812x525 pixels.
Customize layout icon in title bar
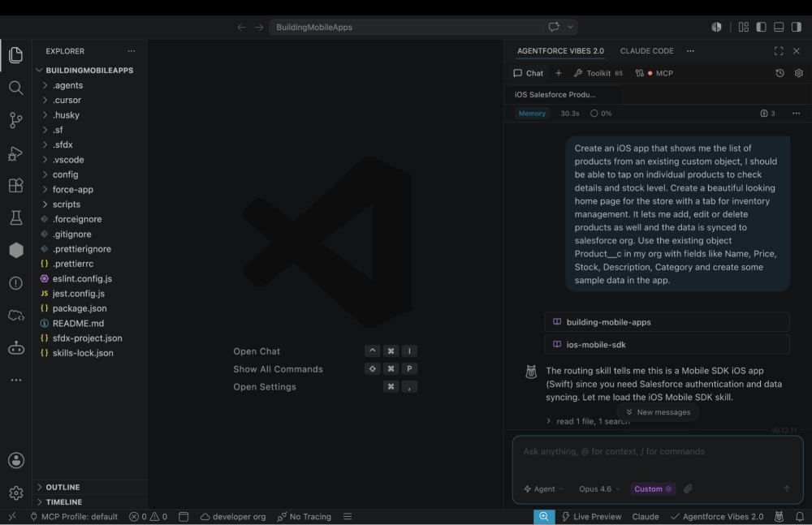click(x=744, y=27)
